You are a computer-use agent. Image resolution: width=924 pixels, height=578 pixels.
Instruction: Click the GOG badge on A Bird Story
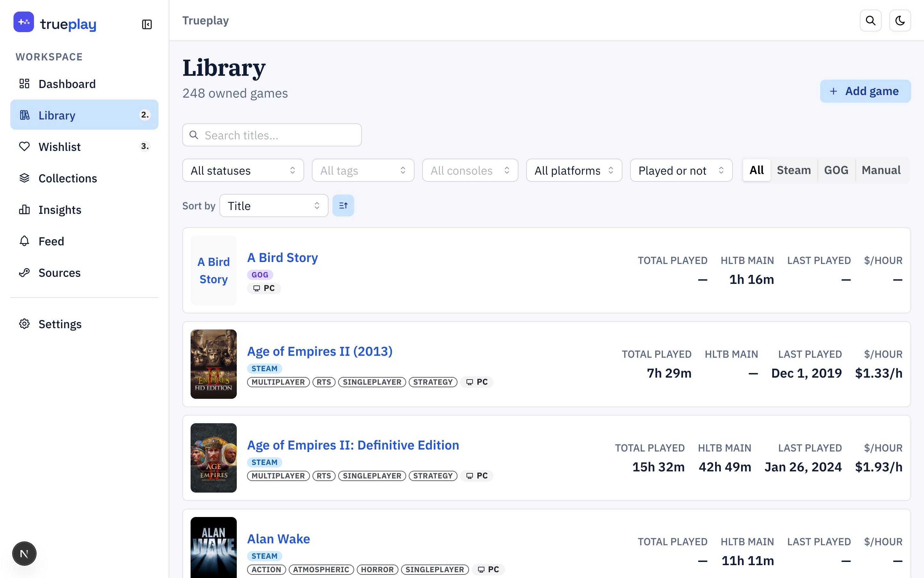pyautogui.click(x=260, y=275)
